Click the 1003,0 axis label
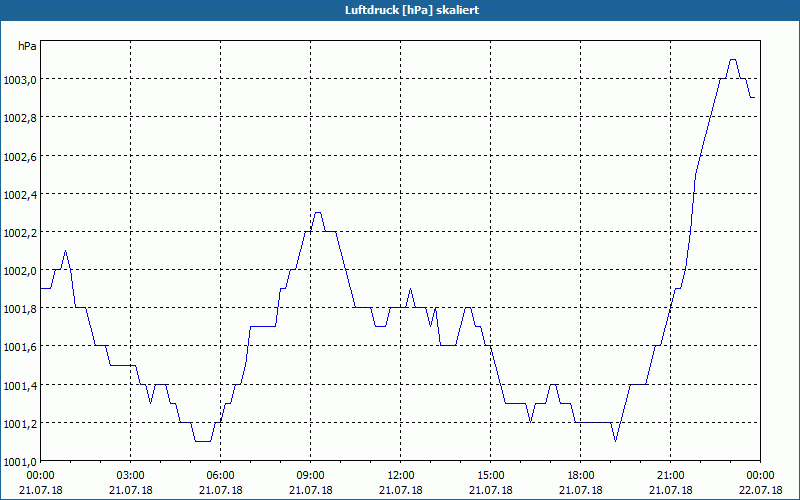The image size is (800, 500). coord(20,80)
